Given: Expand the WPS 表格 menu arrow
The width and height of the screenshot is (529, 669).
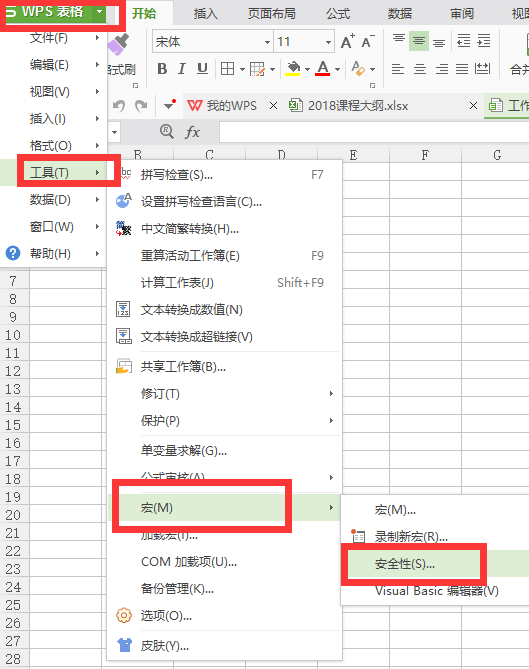Looking at the screenshot, I should click(99, 12).
